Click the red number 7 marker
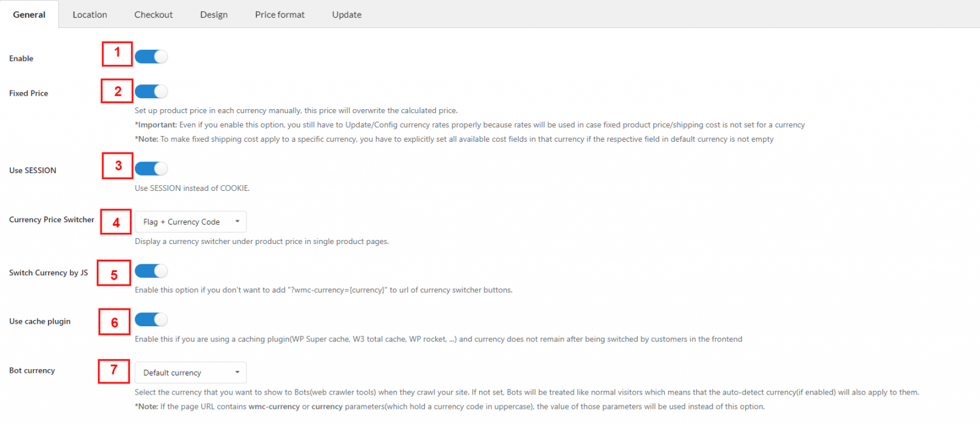This screenshot has width=980, height=424. coord(114,370)
